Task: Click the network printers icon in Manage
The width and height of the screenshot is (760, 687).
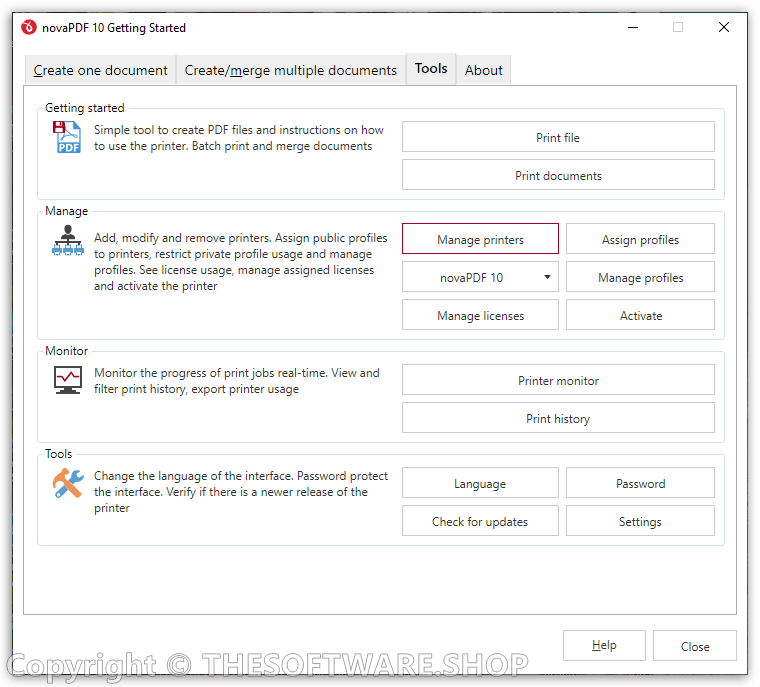Action: [x=68, y=240]
